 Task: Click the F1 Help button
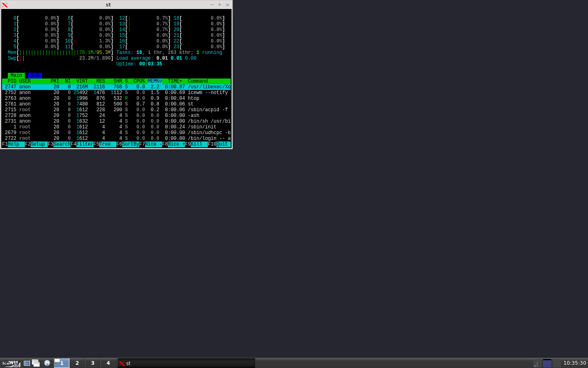click(x=13, y=144)
